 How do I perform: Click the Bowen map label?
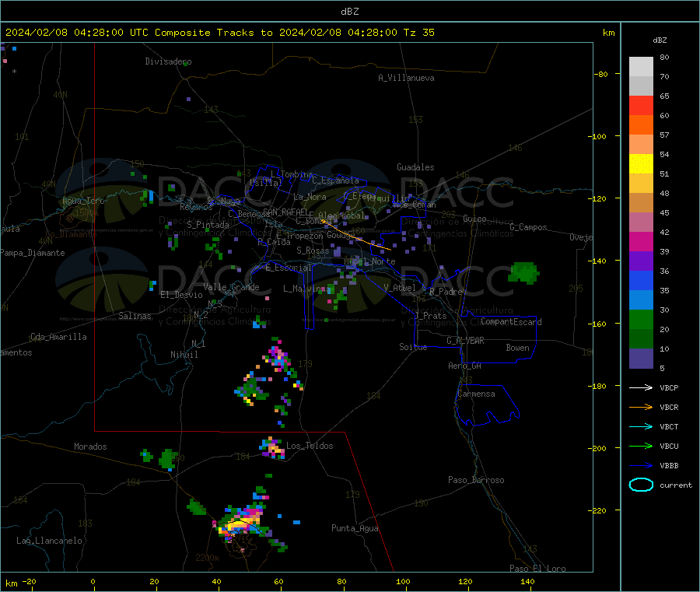[517, 348]
